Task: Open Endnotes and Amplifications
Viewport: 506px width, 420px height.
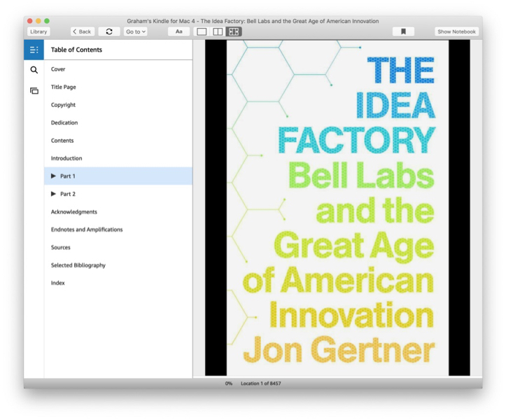Action: (87, 230)
